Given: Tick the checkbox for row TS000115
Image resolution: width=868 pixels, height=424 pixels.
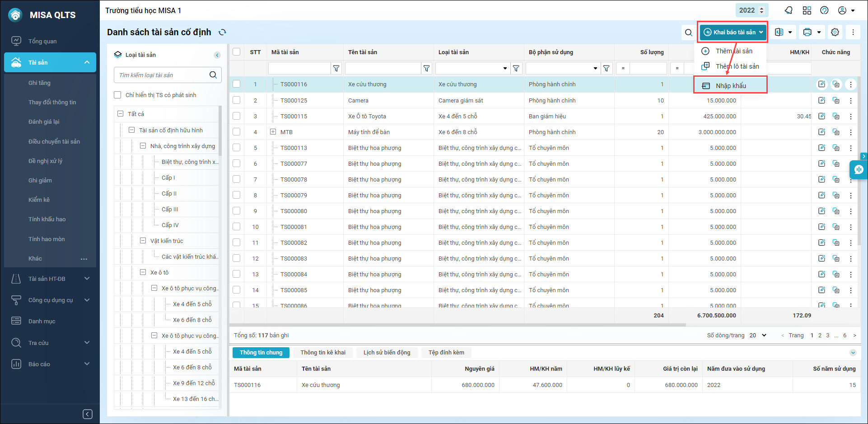Looking at the screenshot, I should pyautogui.click(x=236, y=116).
